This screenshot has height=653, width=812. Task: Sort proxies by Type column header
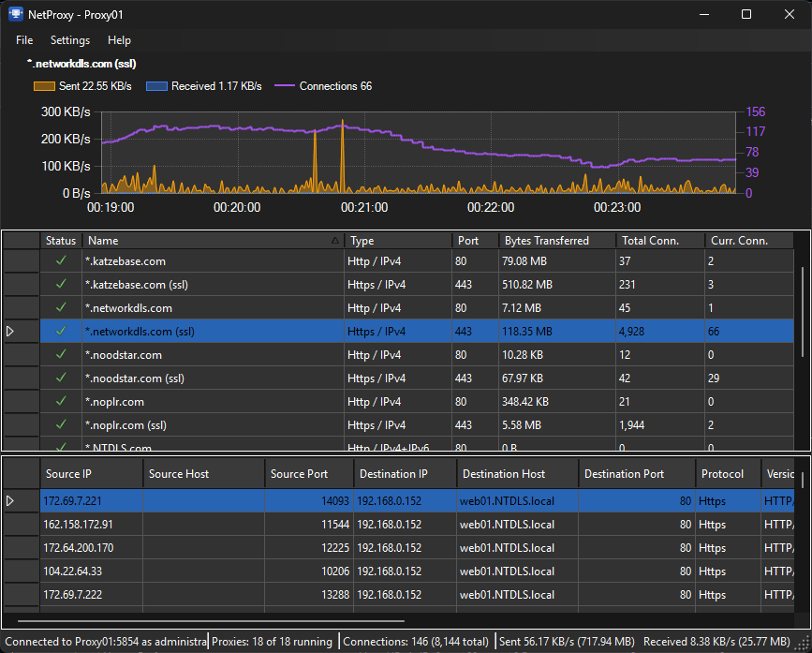pos(398,240)
